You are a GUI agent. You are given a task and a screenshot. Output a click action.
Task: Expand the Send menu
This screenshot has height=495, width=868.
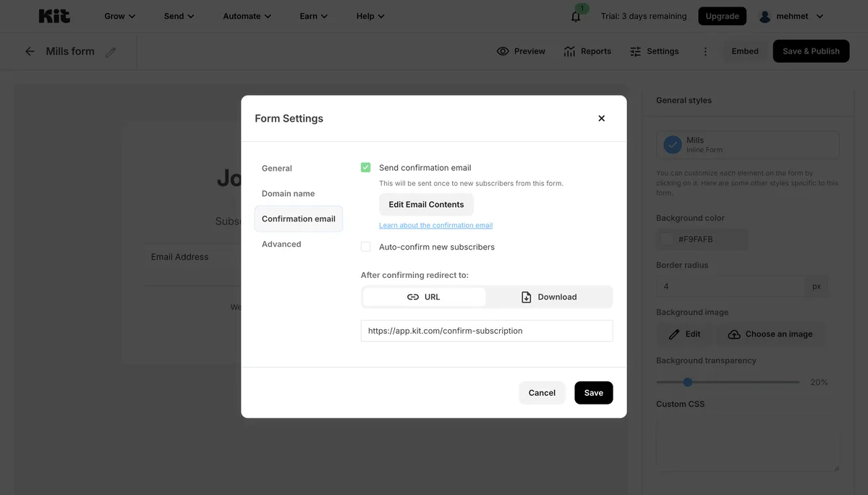coord(179,16)
